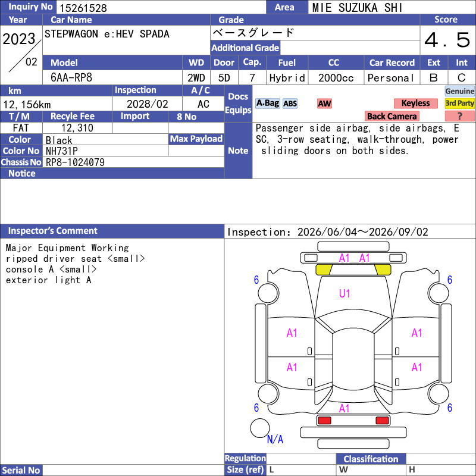Select car name STEPWAGON e:HEV SPADA
Viewport: 476px width, 476px height.
click(x=107, y=34)
